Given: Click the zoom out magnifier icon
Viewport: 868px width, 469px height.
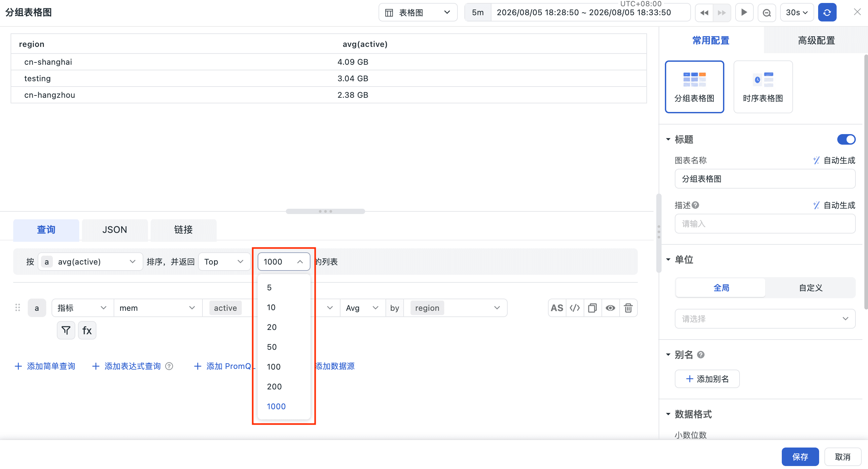Looking at the screenshot, I should coord(767,13).
